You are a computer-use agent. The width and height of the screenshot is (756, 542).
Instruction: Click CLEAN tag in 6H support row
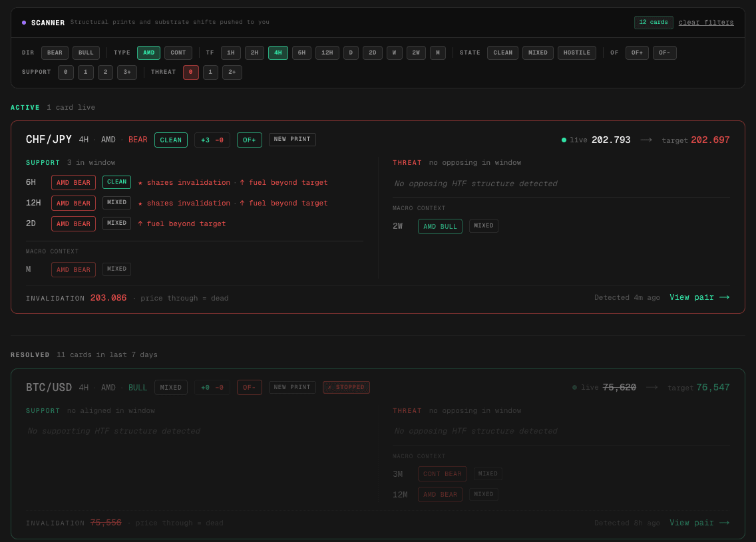click(x=116, y=182)
